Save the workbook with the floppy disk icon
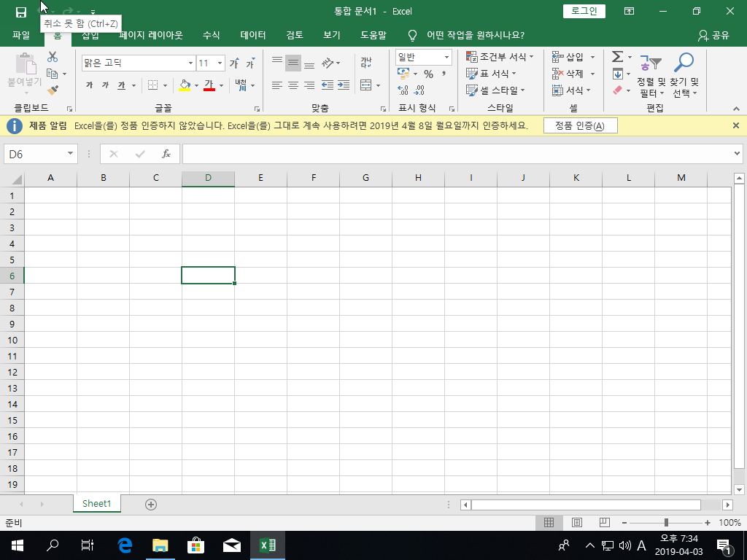Screen dimensions: 747x560 tap(21, 12)
